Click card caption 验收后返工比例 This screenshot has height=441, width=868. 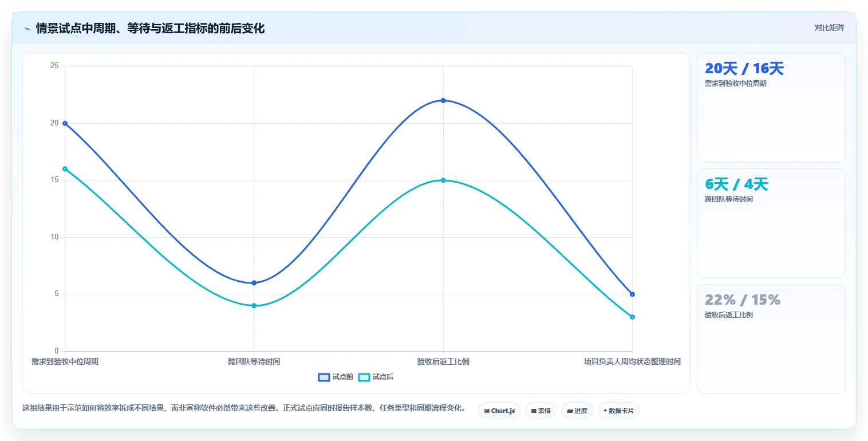728,315
